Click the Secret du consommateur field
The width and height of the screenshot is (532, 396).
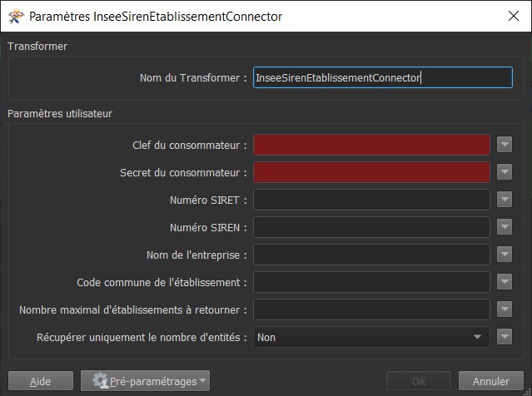point(371,172)
